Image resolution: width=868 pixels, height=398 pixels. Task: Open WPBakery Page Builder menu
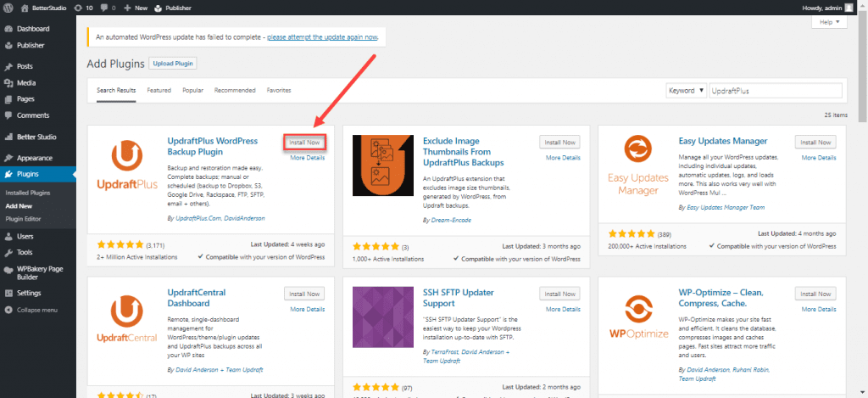(x=37, y=272)
